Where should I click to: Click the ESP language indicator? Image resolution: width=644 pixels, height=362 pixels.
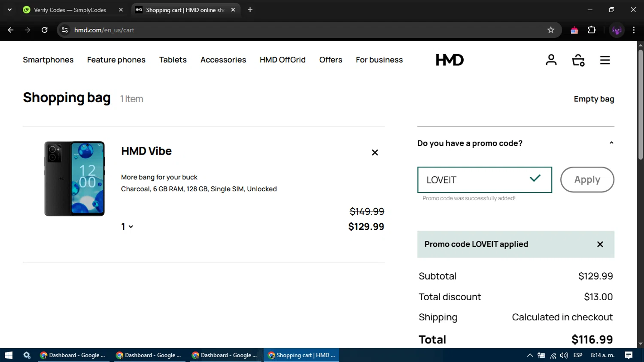tap(578, 355)
